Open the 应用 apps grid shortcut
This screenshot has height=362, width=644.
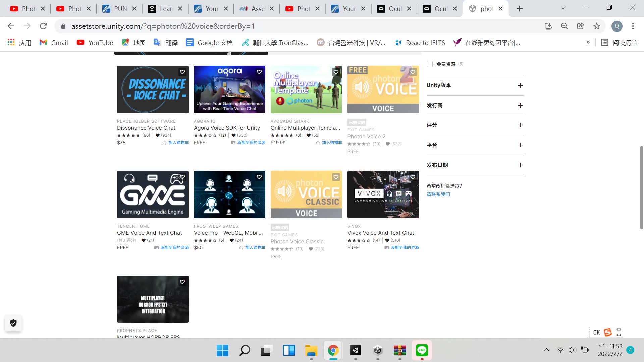pos(19,43)
